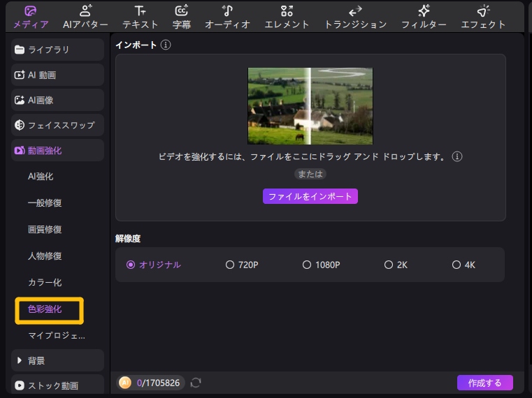
Task: Select the 720P resolution option
Action: pos(230,265)
